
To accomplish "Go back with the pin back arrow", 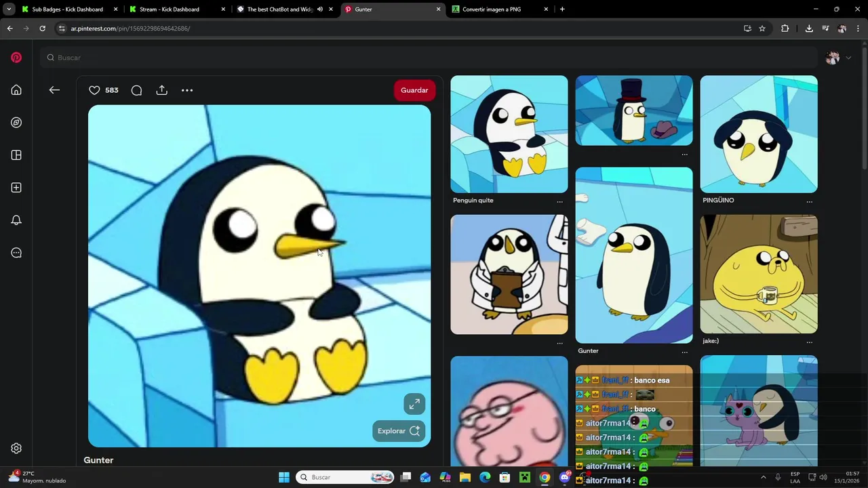I will coord(54,90).
